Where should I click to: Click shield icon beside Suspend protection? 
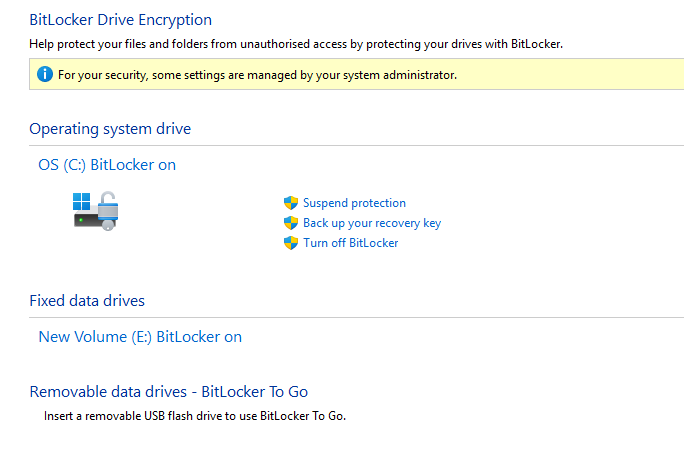coord(291,203)
